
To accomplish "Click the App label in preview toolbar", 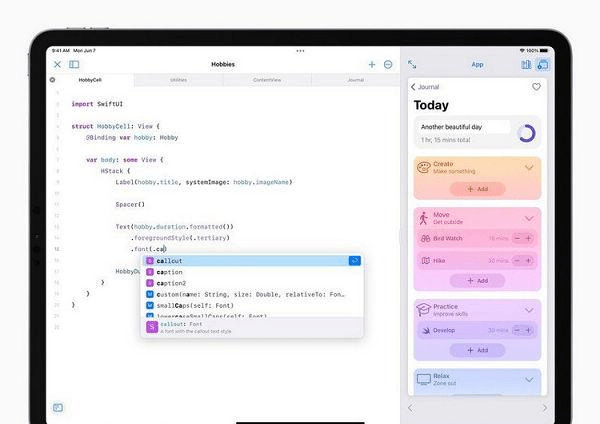I will 477,64.
